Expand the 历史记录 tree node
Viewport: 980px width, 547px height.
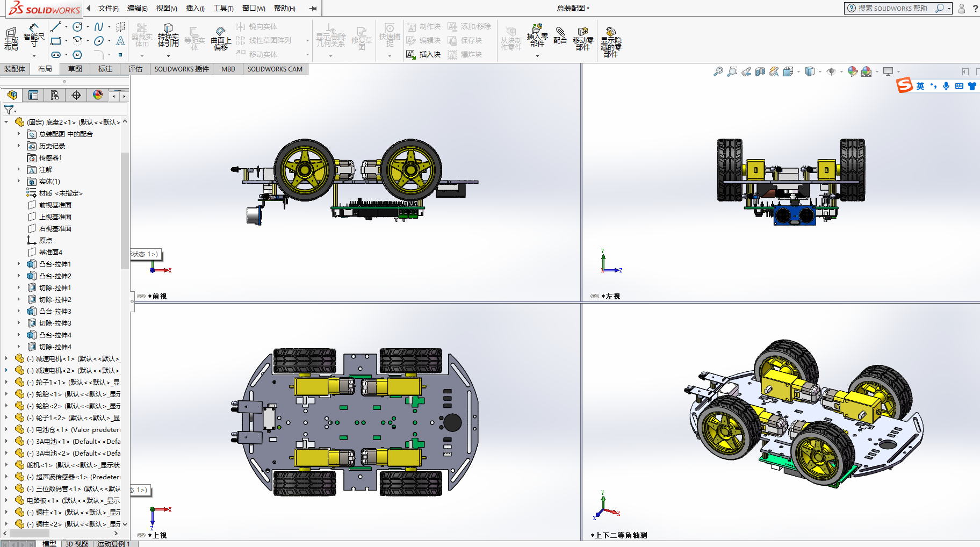coord(18,146)
